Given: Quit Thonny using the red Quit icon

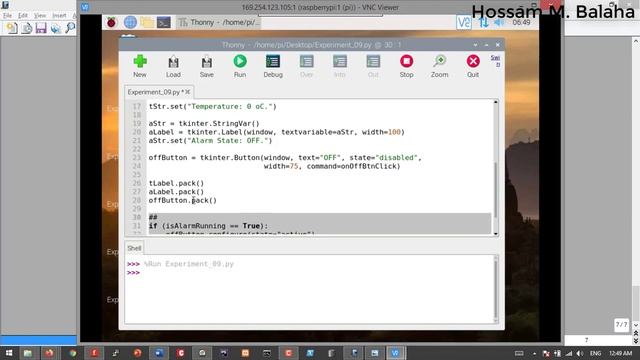Looking at the screenshot, I should 473,66.
